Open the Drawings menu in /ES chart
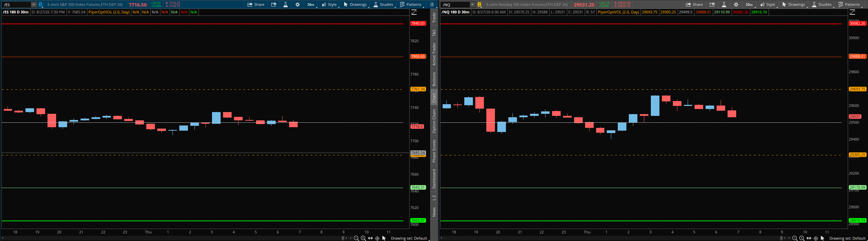Image resolution: width=868 pixels, height=241 pixels. [x=355, y=4]
